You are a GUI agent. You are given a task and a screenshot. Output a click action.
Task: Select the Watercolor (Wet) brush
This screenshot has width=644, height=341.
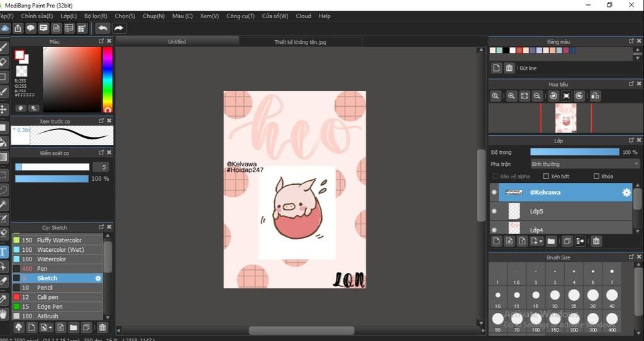[x=57, y=249]
